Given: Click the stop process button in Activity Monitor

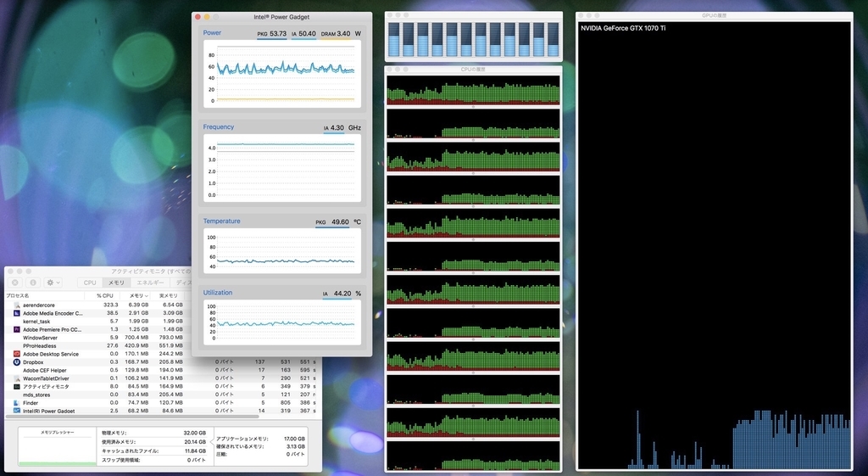Looking at the screenshot, I should (x=15, y=283).
